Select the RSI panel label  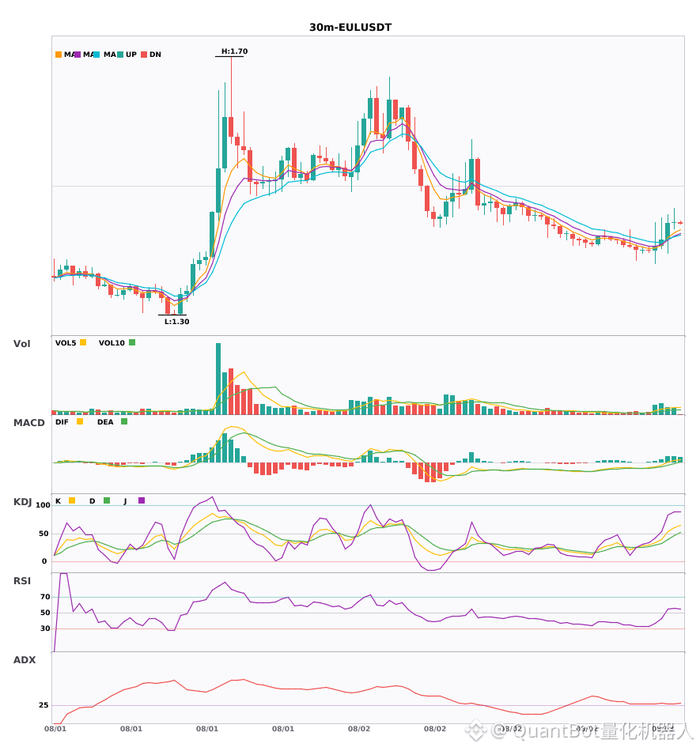coord(22,581)
